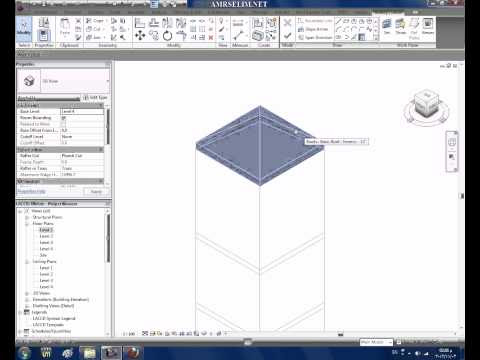Select the Pick Walls draw icon
The height and width of the screenshot is (360, 480).
362,37
